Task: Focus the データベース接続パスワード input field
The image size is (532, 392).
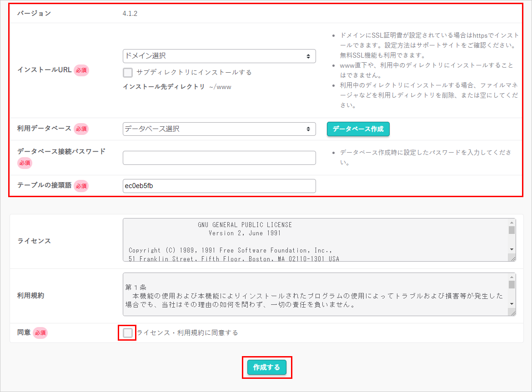Action: pos(219,158)
